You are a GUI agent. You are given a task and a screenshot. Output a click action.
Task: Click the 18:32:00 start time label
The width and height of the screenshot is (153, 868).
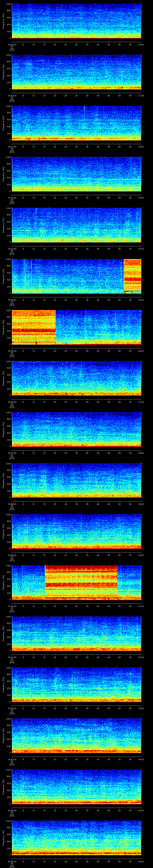tap(12, 198)
